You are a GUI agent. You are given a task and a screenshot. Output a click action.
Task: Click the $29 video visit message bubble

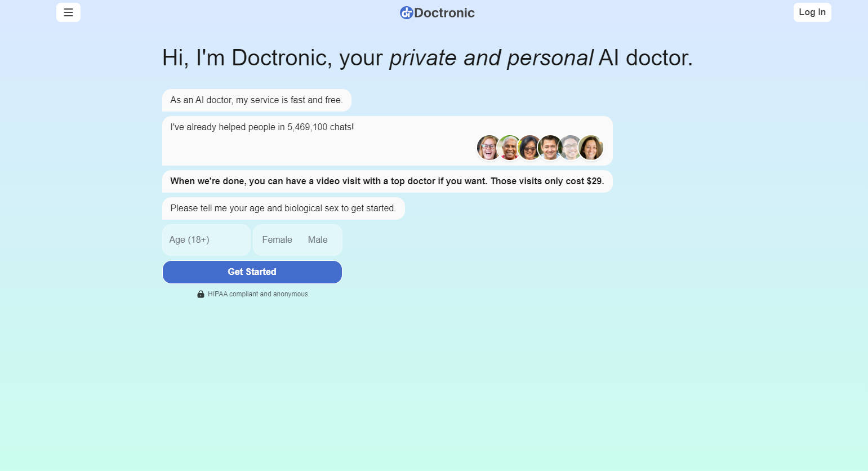(x=387, y=181)
